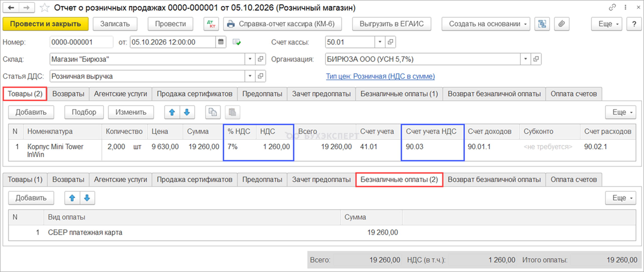This screenshot has height=272, width=644.
Task: Add document to favorites star
Action: pos(44,8)
